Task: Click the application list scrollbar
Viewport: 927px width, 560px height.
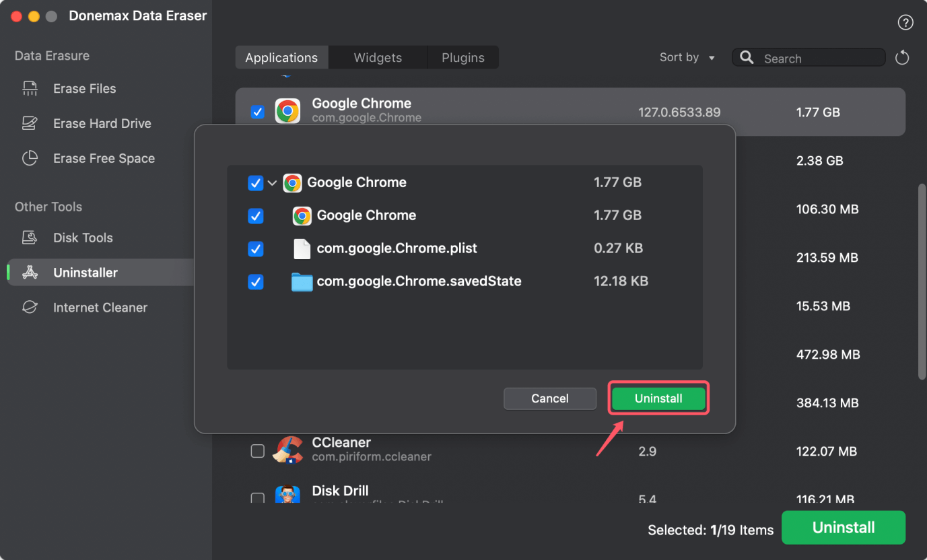Action: tap(922, 283)
